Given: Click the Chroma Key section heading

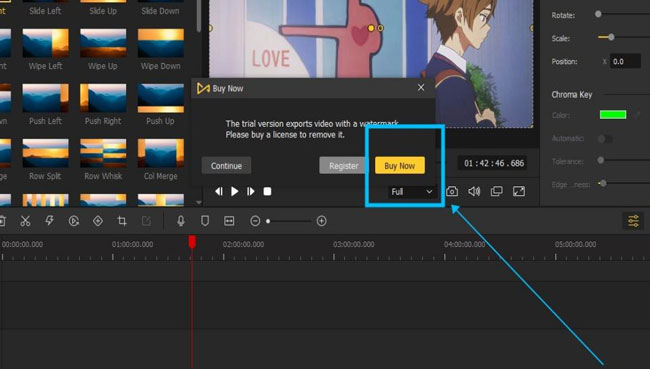Looking at the screenshot, I should click(572, 95).
